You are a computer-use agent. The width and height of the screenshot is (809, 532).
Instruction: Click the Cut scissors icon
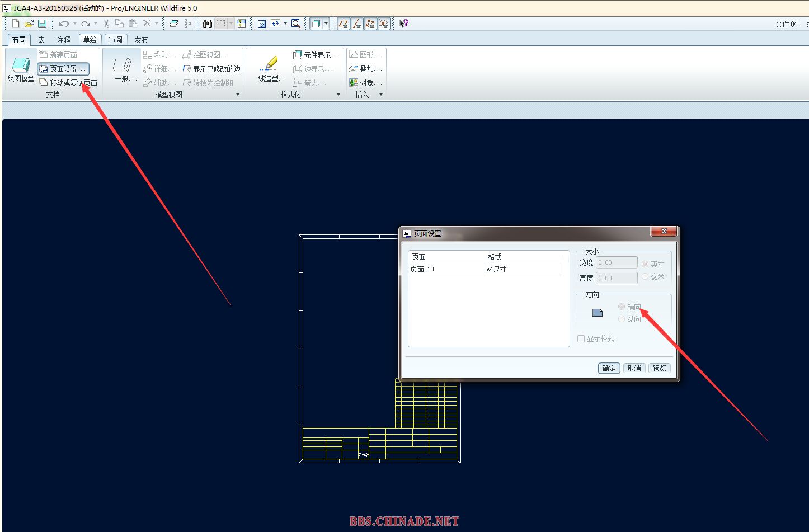[106, 23]
